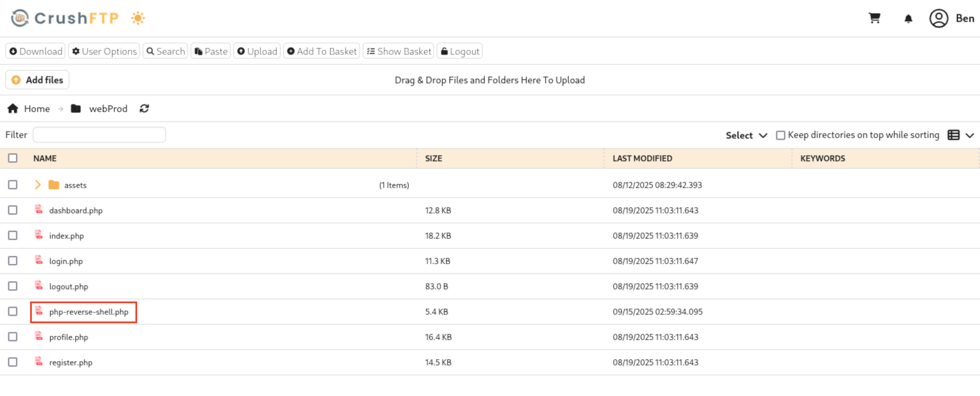Open the notifications bell
This screenshot has height=396, width=980.
pyautogui.click(x=908, y=19)
